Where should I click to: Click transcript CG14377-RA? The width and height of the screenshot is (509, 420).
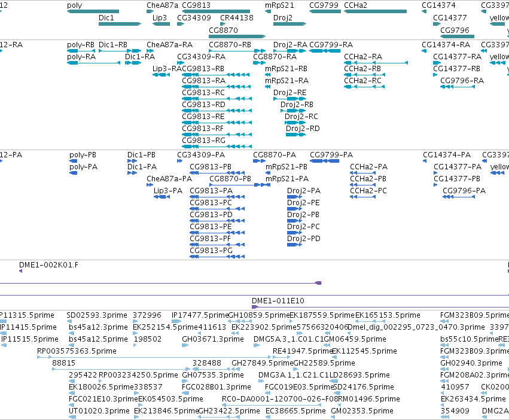[x=437, y=63]
